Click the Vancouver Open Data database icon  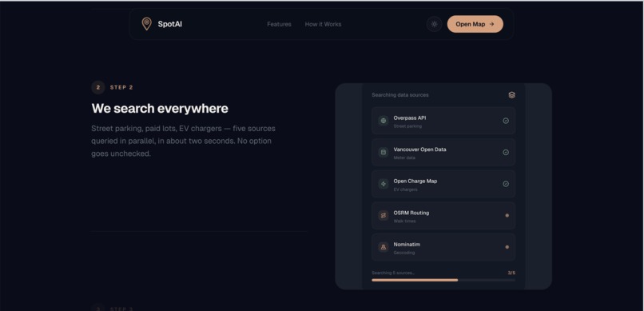coord(384,153)
